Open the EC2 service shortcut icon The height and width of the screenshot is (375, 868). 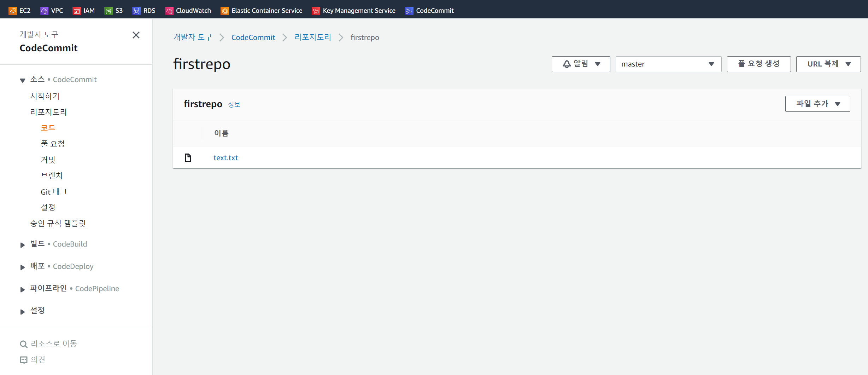point(13,11)
